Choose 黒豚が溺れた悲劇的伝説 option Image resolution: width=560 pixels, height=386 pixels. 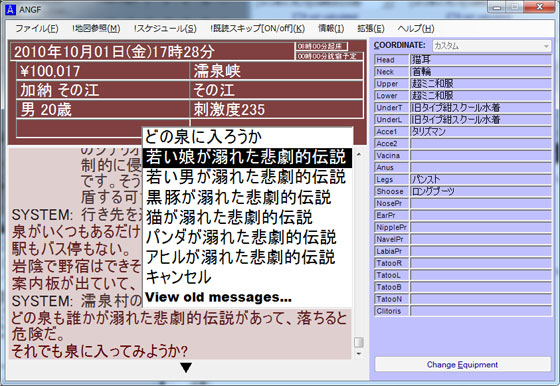point(239,197)
